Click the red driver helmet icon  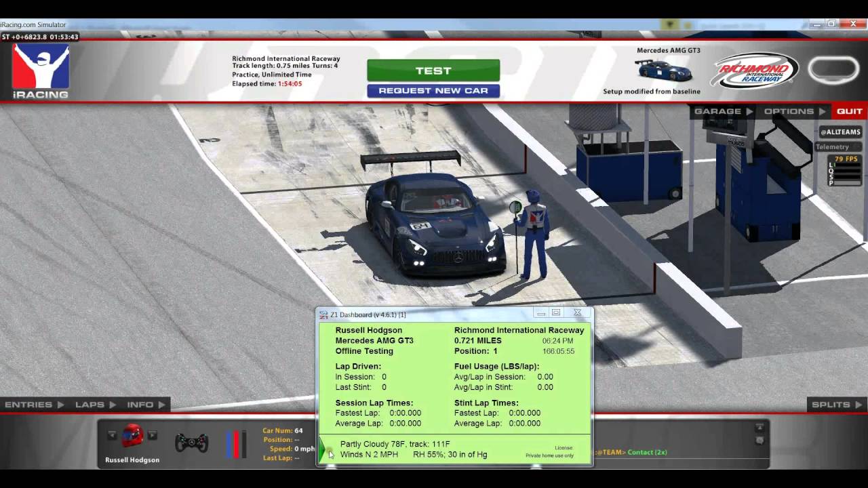pos(132,436)
